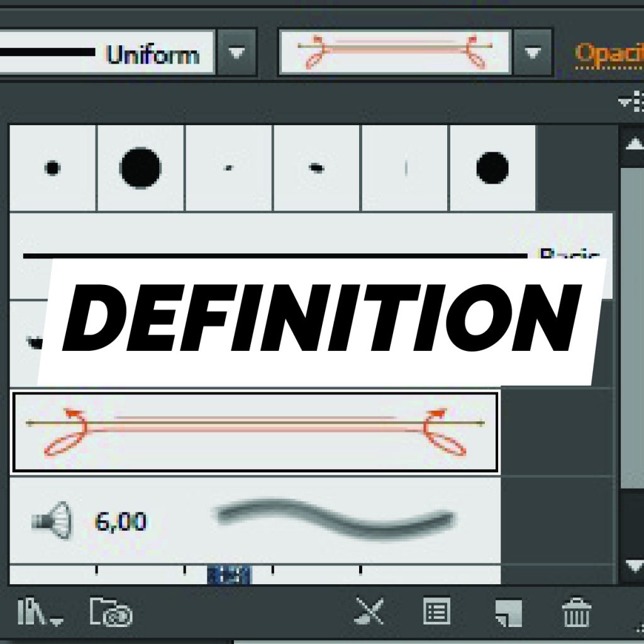Select the largest round calligraphic brush
The width and height of the screenshot is (644, 644).
(x=140, y=168)
